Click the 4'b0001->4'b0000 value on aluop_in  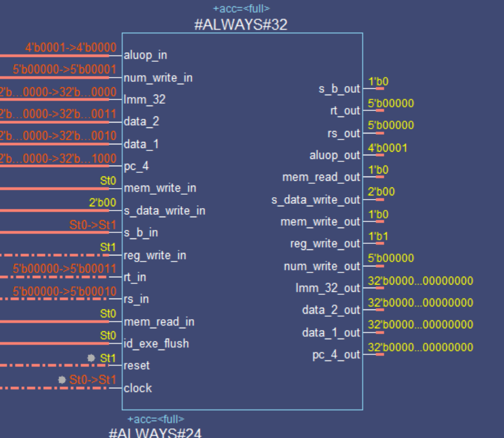(70, 47)
